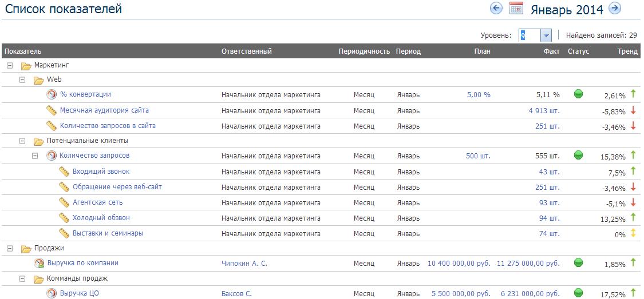This screenshot has height=299, width=644.
Task: Click icon next to Выручка по компании
Action: 39,263
